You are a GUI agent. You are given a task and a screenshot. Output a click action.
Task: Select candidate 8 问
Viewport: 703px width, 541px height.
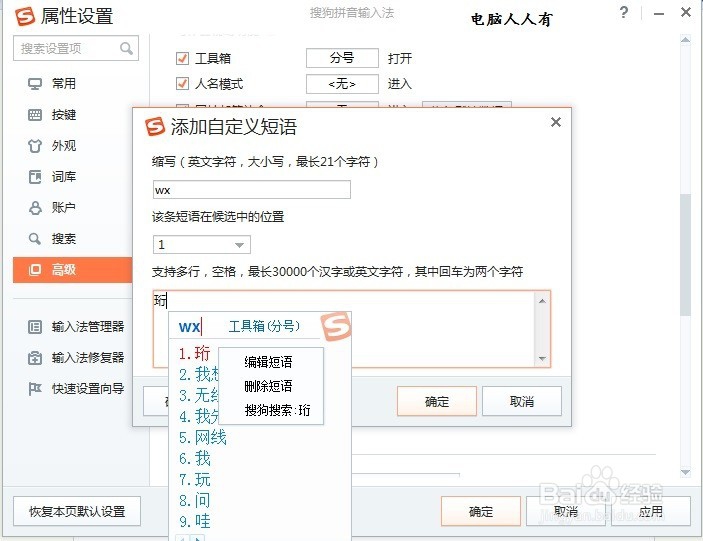point(195,501)
